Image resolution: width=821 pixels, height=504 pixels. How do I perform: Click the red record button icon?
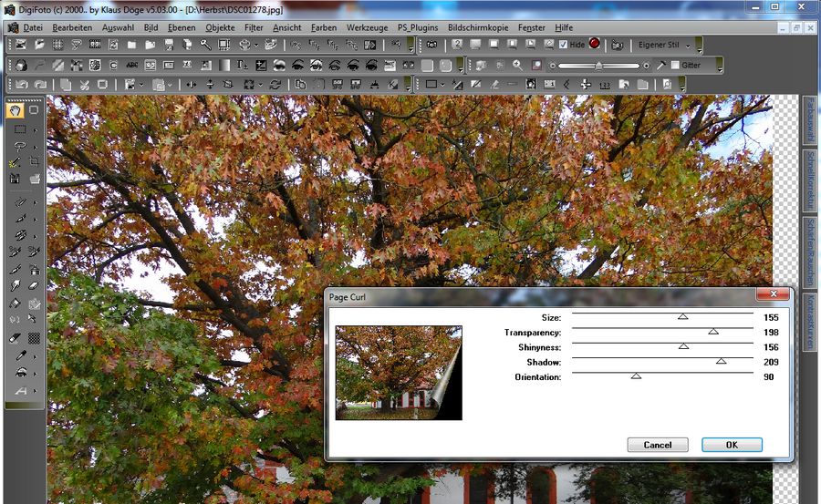coord(595,44)
